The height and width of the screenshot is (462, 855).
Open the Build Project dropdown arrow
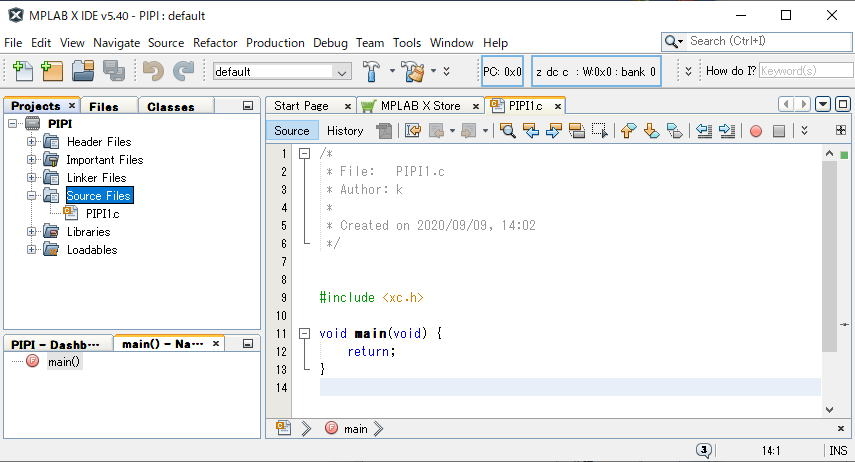pyautogui.click(x=392, y=71)
